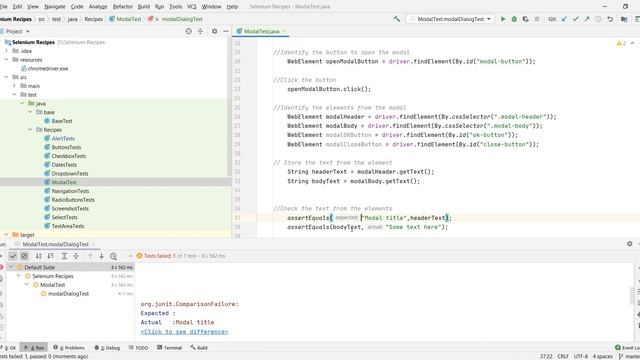
Task: Toggle Show Ignored tests button
Action: (24, 256)
